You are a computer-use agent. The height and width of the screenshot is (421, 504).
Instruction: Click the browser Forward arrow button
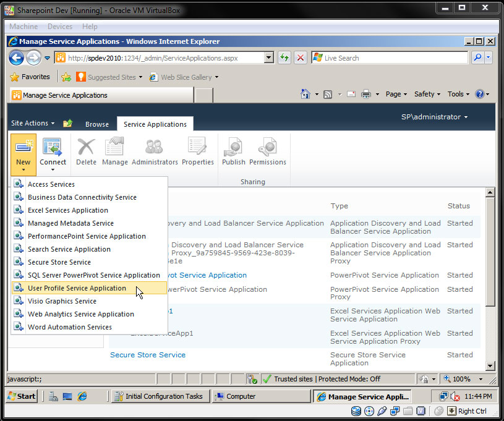tap(33, 58)
